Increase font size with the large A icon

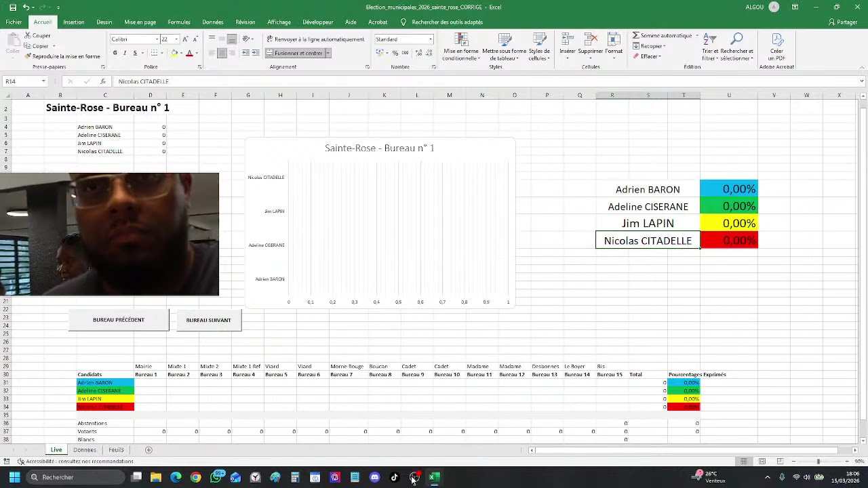185,39
